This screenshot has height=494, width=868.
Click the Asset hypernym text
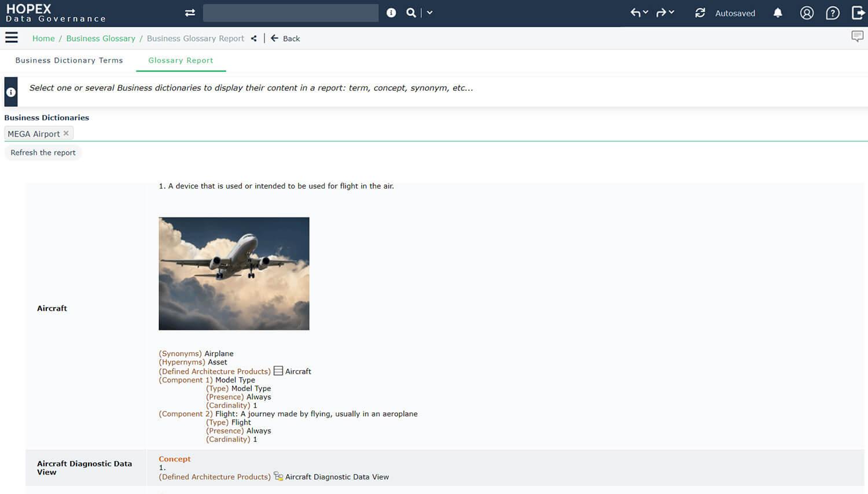(x=218, y=362)
